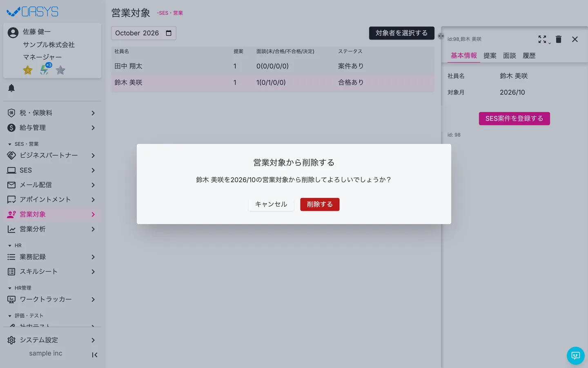Open スキルシート menu item
The width and height of the screenshot is (588, 368).
[52, 272]
